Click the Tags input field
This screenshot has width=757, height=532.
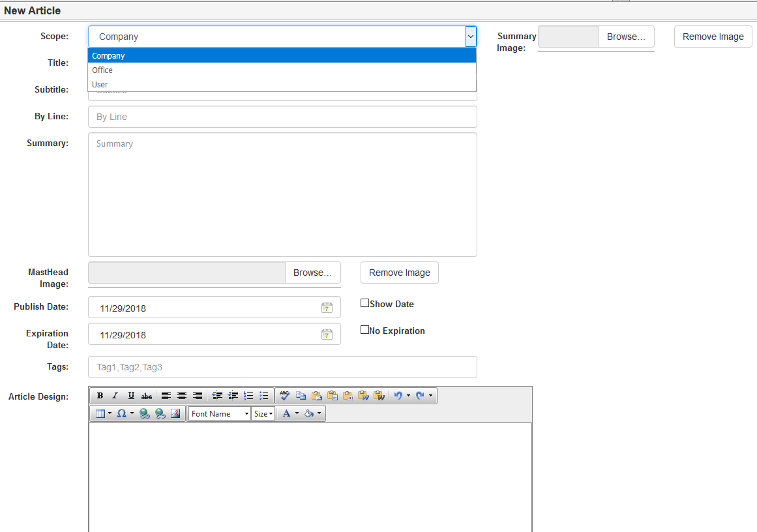pos(282,367)
